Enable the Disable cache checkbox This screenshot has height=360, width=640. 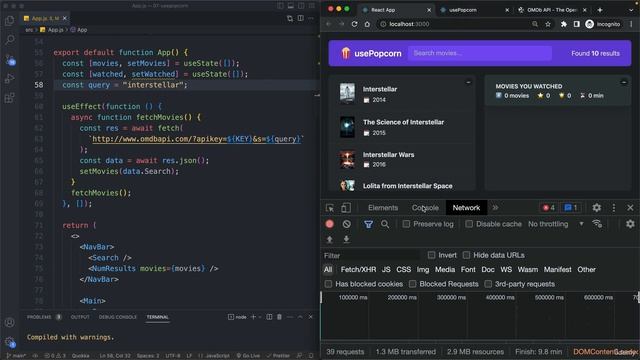click(469, 224)
